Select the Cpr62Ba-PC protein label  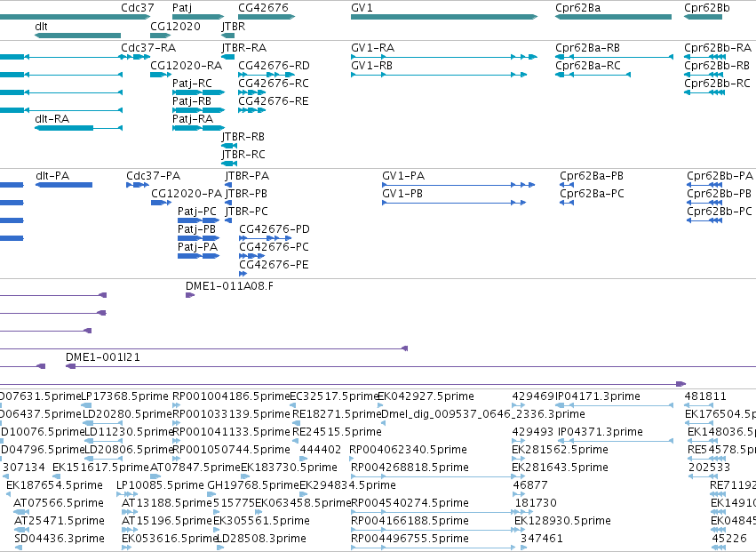tap(592, 194)
